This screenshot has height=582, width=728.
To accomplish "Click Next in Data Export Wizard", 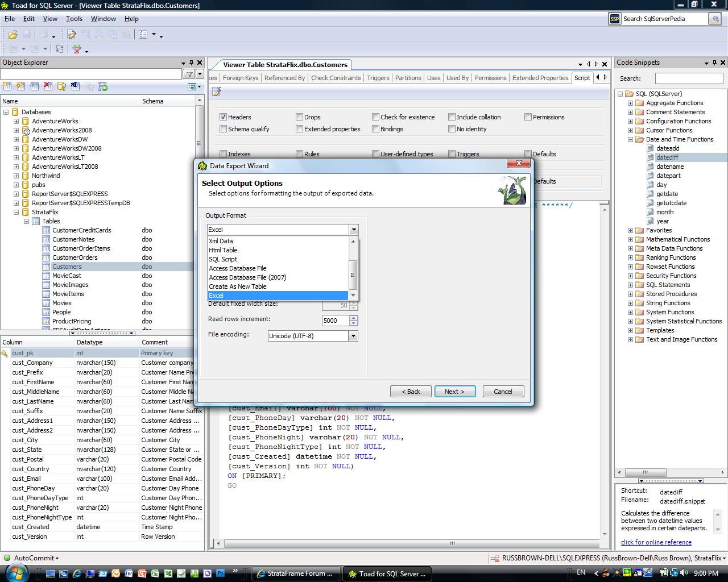I will [x=454, y=392].
